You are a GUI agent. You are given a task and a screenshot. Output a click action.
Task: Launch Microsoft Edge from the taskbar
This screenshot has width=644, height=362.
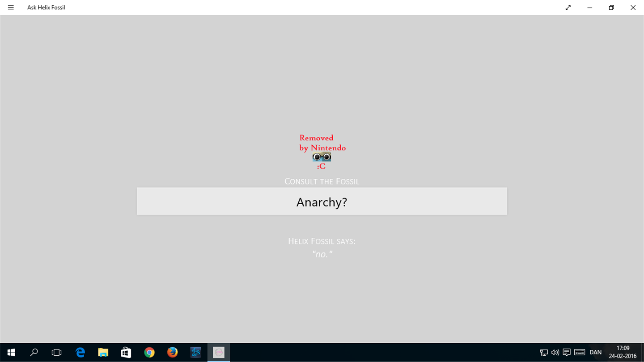point(80,353)
